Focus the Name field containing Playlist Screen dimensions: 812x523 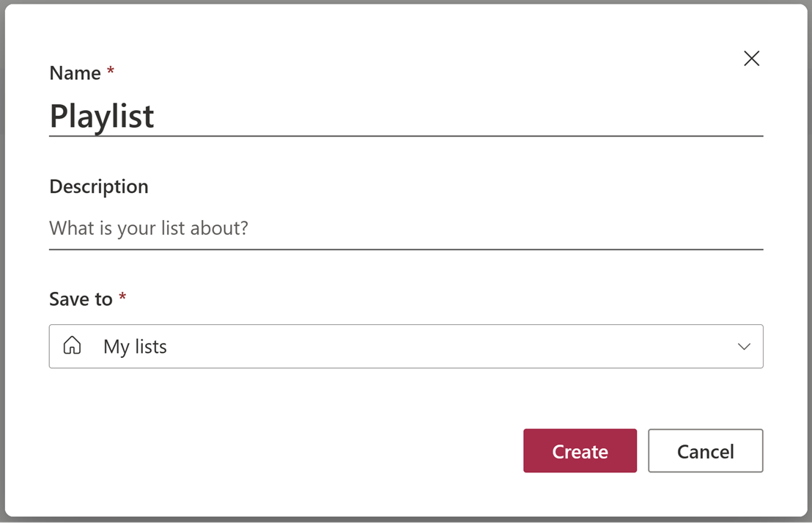406,116
